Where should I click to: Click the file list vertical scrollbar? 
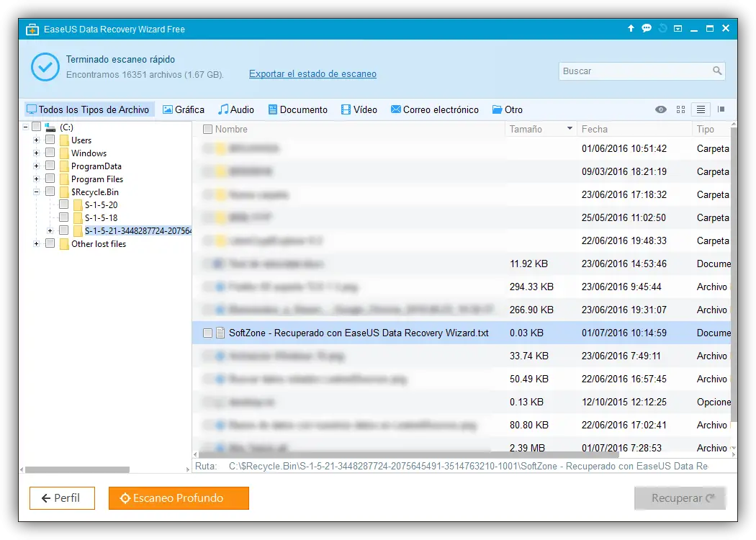tap(734, 275)
